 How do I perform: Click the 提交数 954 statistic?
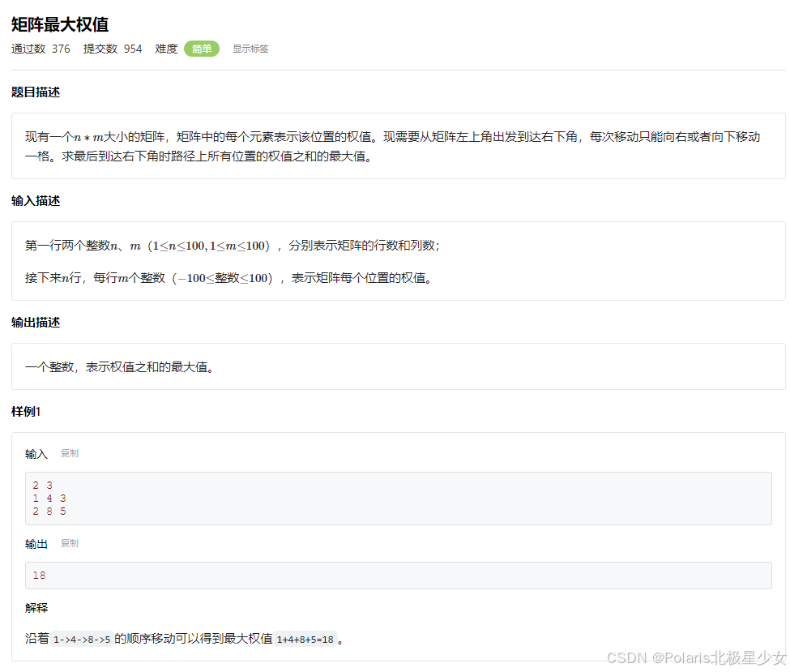113,49
